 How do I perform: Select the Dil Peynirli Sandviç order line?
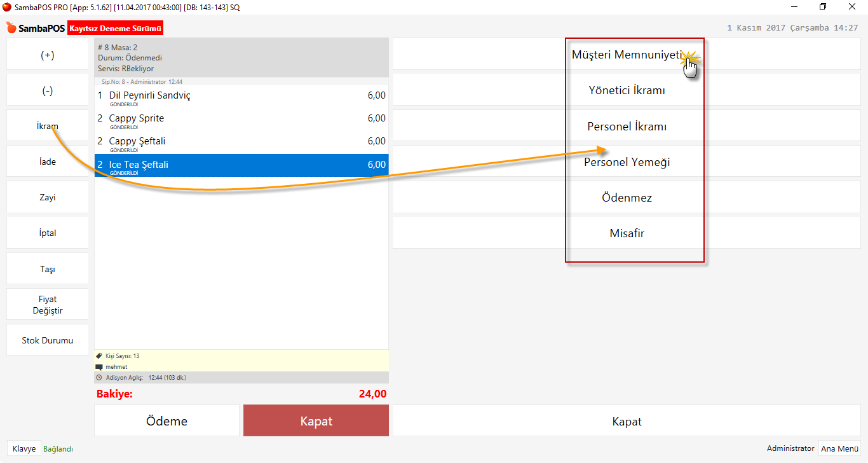[241, 97]
